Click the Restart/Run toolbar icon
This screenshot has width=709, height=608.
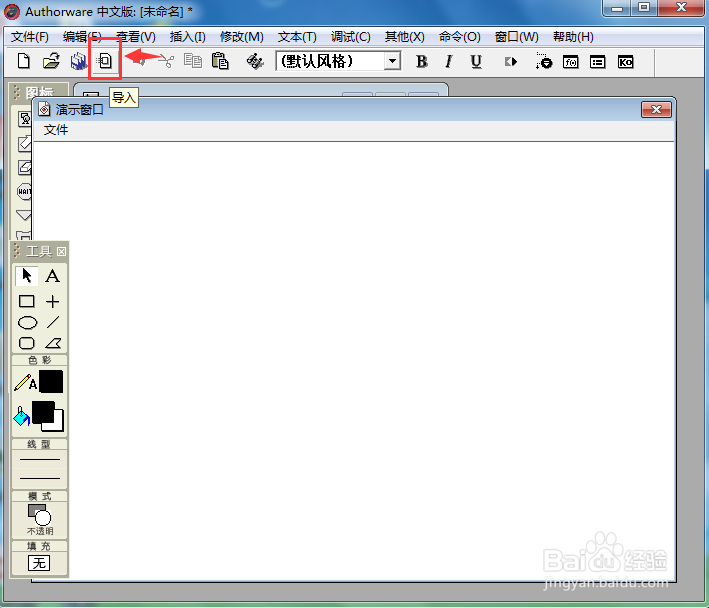pos(510,61)
